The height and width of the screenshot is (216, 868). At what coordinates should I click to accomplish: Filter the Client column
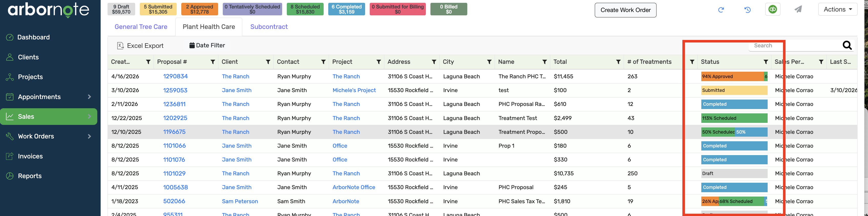[x=268, y=62]
